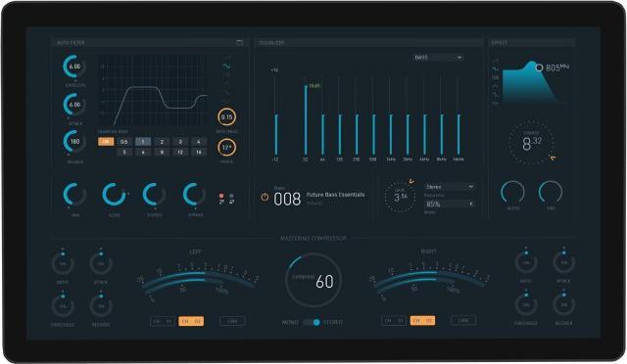Select the sine wave shape icon
The height and width of the screenshot is (364, 627).
pyautogui.click(x=226, y=66)
